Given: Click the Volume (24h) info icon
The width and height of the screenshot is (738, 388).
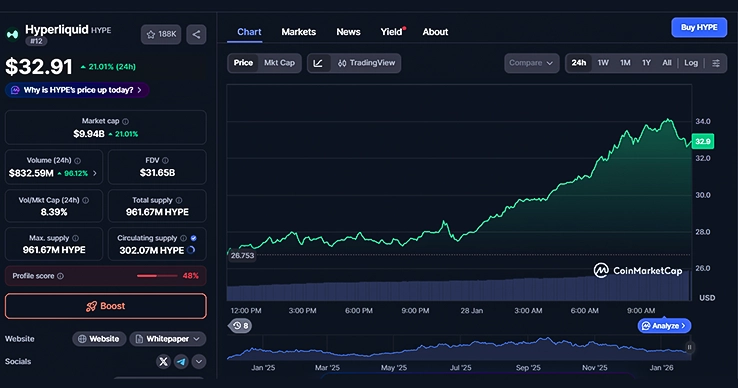Looking at the screenshot, I should click(x=78, y=161).
